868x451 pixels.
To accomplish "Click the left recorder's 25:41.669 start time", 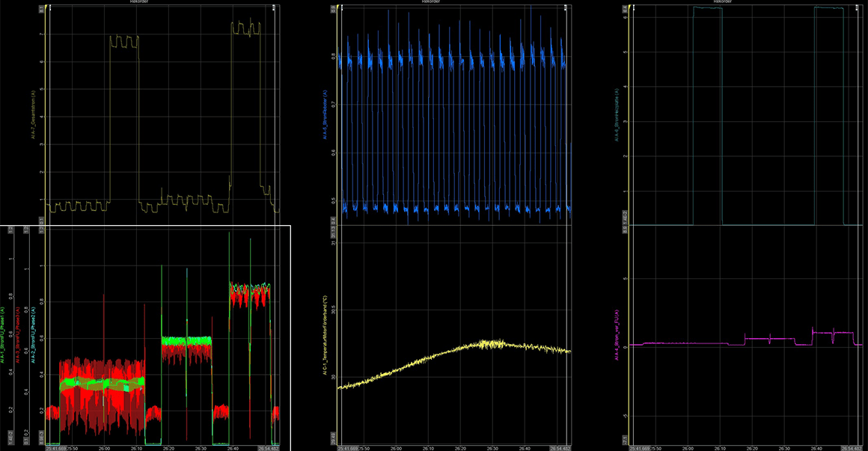I will 56,447.
